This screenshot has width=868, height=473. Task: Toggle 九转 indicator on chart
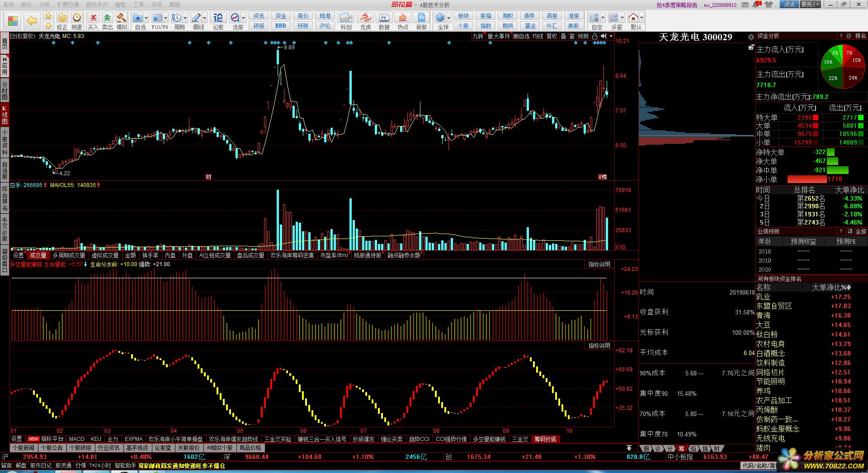pyautogui.click(x=478, y=36)
